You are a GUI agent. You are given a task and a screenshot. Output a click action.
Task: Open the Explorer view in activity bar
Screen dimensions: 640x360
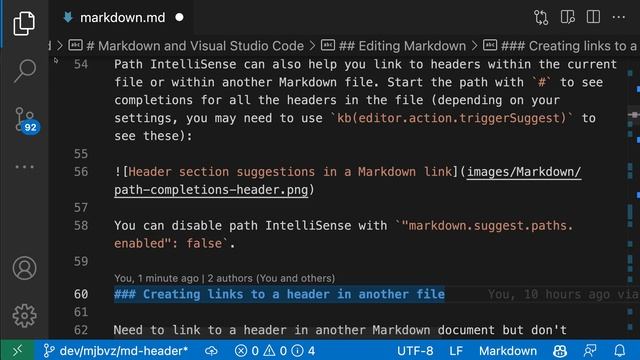tap(24, 23)
